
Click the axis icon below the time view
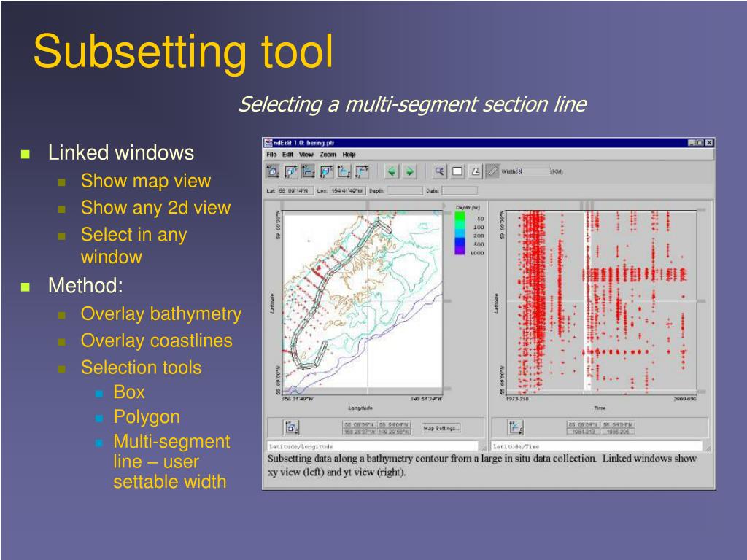pos(516,427)
